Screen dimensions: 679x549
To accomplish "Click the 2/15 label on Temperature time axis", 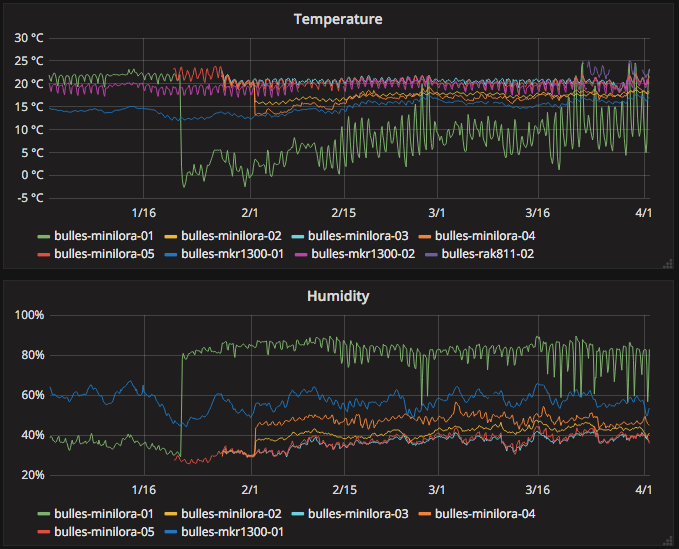I will pos(344,213).
